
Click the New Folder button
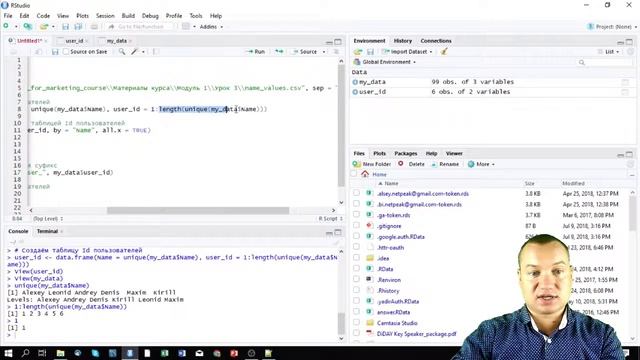point(372,164)
